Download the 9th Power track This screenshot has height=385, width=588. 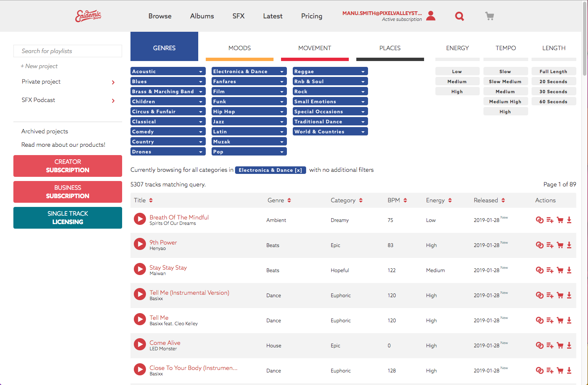(569, 245)
